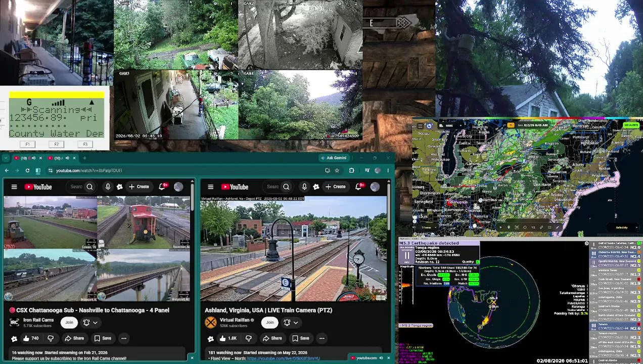
Task: Expand Virtual Railfan notification bell dropdown
Action: pos(291,323)
